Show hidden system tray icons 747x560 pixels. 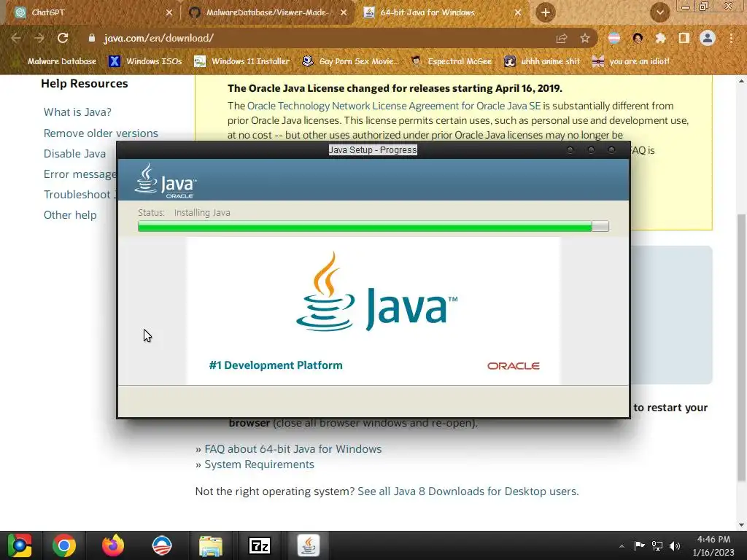pyautogui.click(x=622, y=546)
